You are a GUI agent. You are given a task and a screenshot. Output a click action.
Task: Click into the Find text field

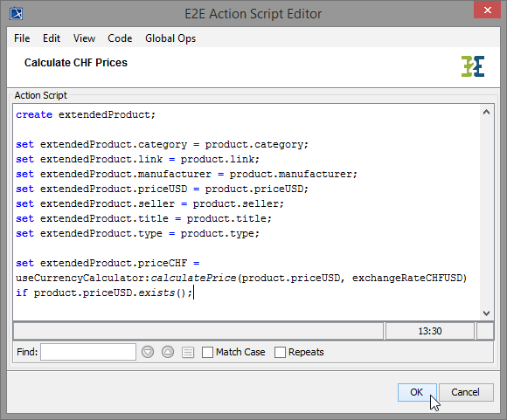pos(88,352)
